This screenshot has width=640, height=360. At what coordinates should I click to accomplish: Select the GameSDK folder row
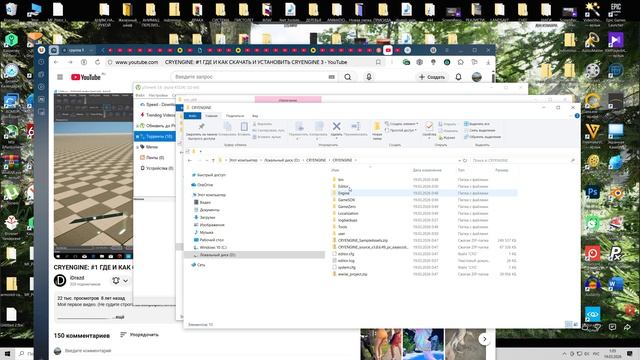(424, 200)
